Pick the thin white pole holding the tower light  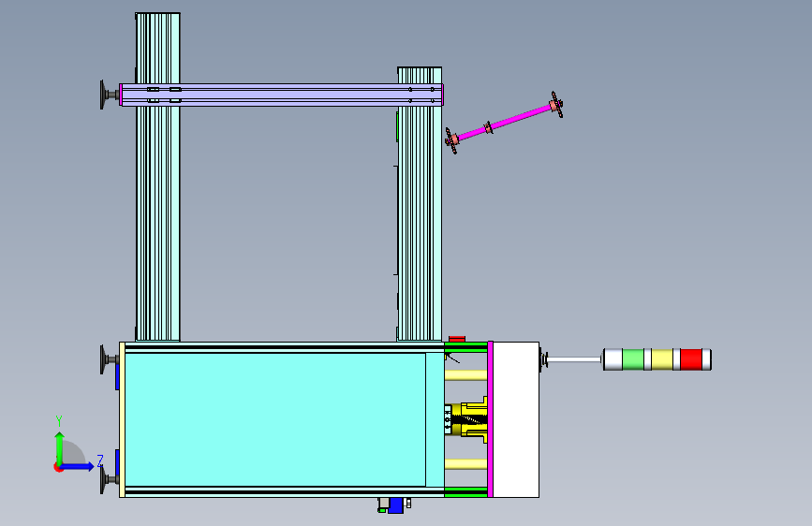[574, 359]
